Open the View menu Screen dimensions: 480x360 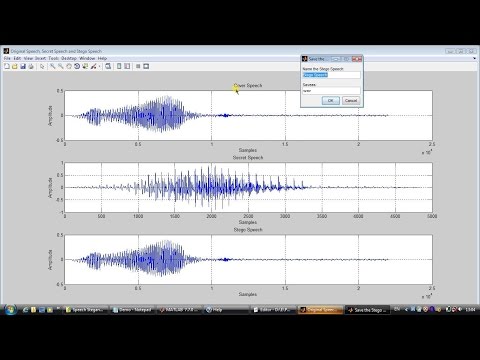click(x=28, y=58)
